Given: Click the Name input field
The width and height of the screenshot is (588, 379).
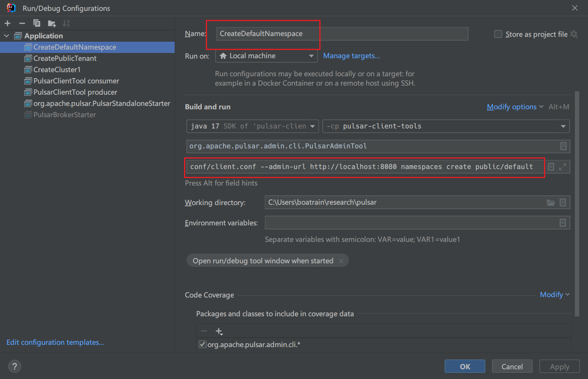Looking at the screenshot, I should [x=342, y=34].
